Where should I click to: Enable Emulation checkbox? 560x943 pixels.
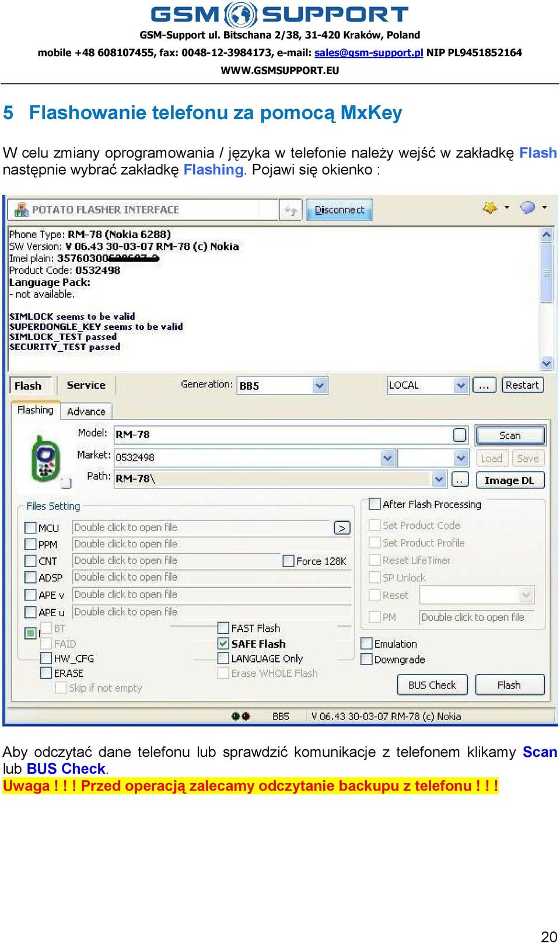pos(367,644)
